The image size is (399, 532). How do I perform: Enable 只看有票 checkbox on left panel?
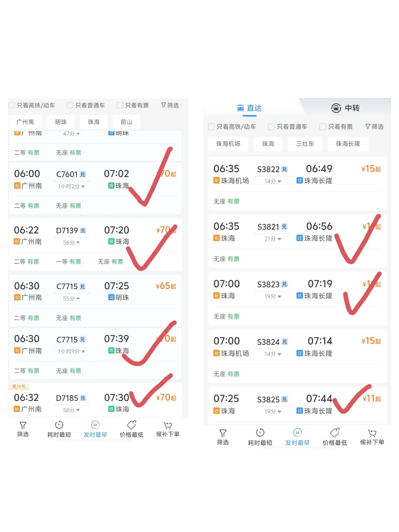[x=120, y=105]
